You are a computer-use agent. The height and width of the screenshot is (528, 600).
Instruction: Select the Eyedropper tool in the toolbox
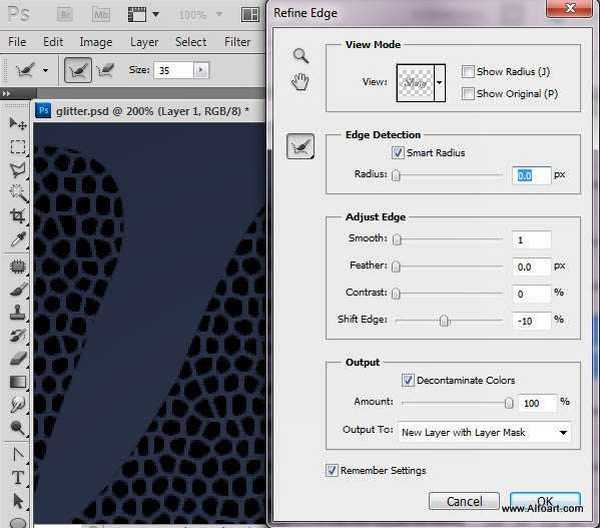[17, 240]
